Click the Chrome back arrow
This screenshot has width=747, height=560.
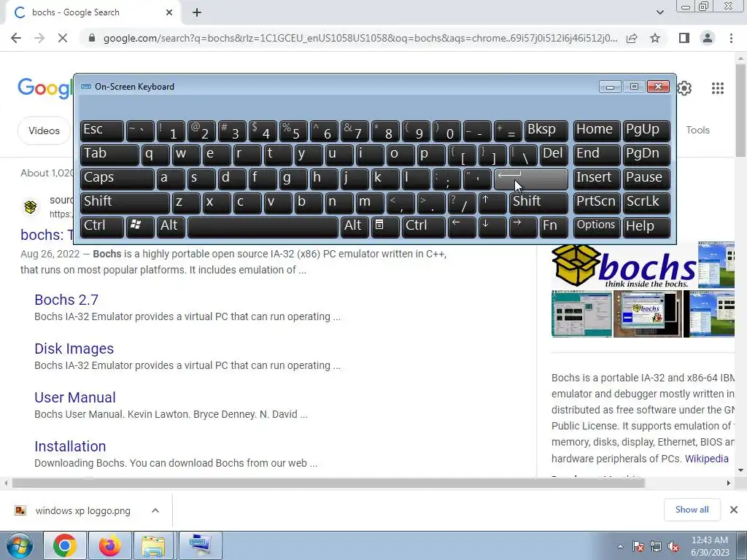click(16, 38)
